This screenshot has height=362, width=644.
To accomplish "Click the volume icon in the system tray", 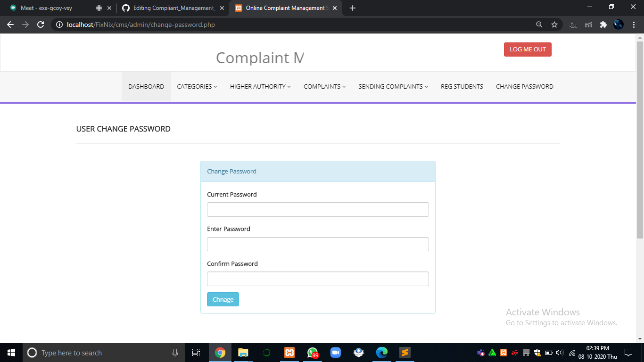I will 559,352.
